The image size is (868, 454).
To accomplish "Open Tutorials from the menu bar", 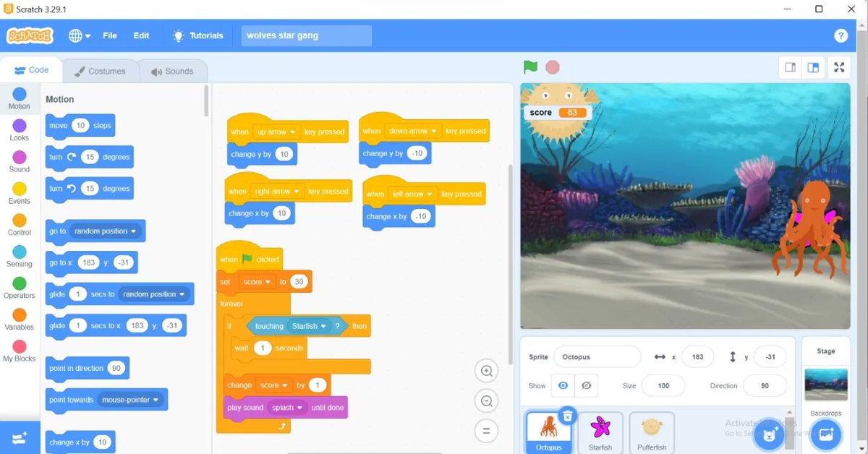I will tap(197, 35).
